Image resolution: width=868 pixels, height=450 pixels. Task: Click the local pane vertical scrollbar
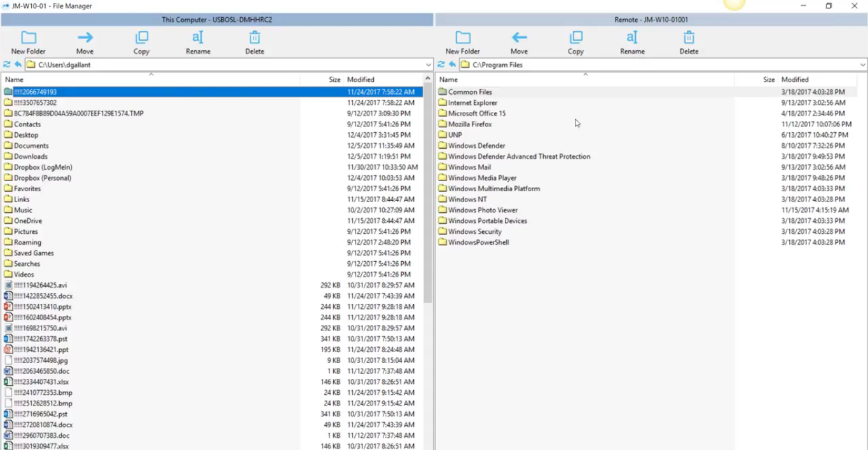[428, 191]
